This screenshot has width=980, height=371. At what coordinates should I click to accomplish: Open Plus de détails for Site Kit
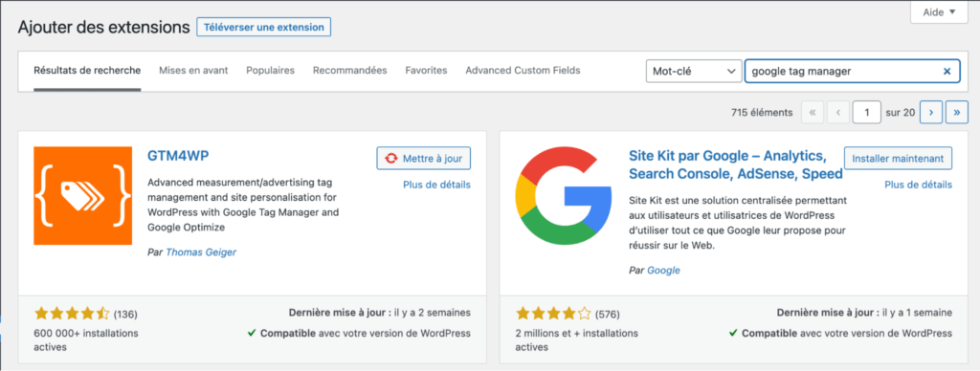click(x=918, y=185)
